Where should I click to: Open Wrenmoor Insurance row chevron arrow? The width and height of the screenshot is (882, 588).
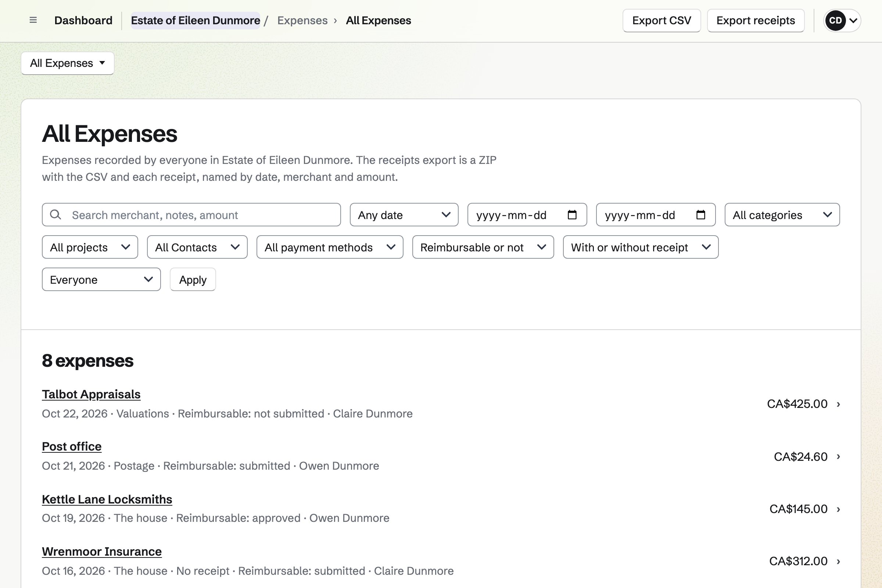(x=839, y=562)
